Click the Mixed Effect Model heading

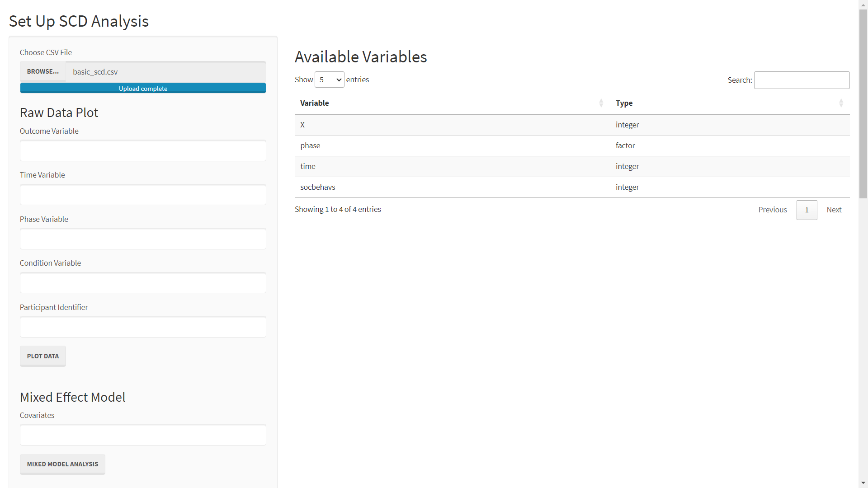tap(72, 397)
